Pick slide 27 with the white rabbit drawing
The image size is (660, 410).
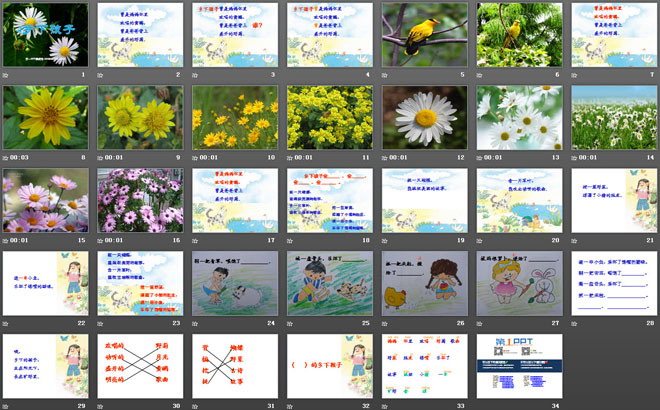coord(518,283)
